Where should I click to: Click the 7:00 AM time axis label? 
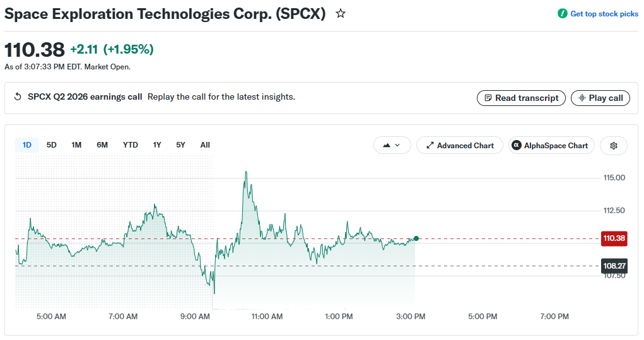click(x=123, y=317)
